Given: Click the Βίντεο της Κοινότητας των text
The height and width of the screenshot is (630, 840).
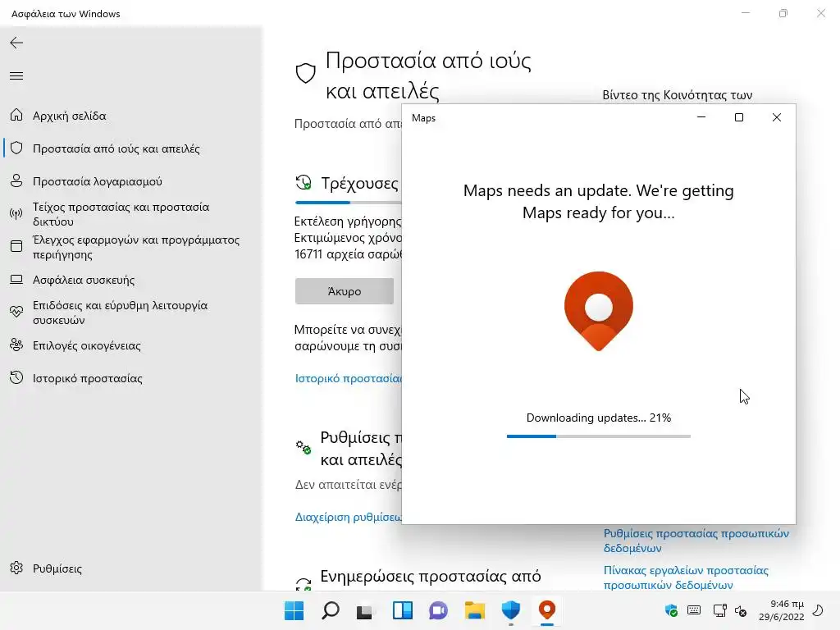Looking at the screenshot, I should [x=677, y=95].
